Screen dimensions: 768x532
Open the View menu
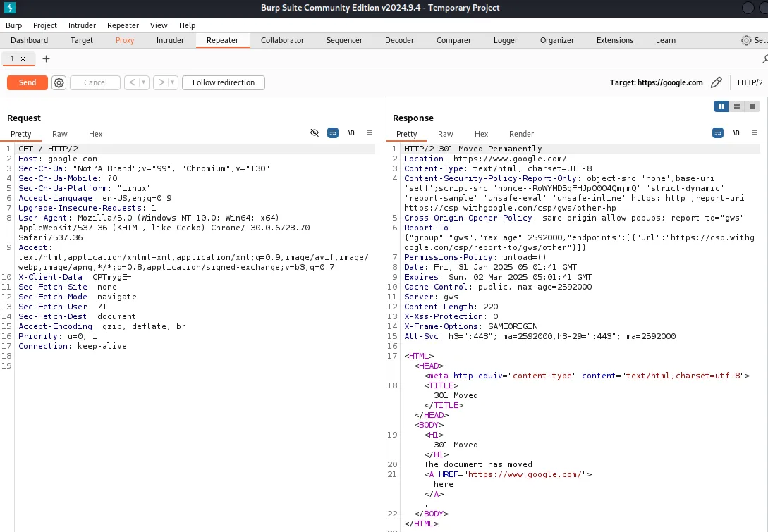tap(159, 25)
